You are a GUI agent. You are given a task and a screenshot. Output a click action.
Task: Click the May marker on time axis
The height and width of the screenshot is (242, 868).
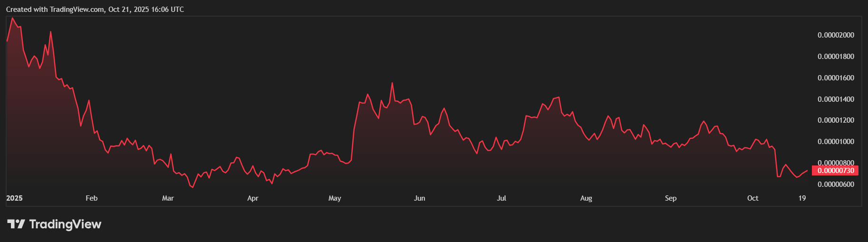tap(335, 198)
